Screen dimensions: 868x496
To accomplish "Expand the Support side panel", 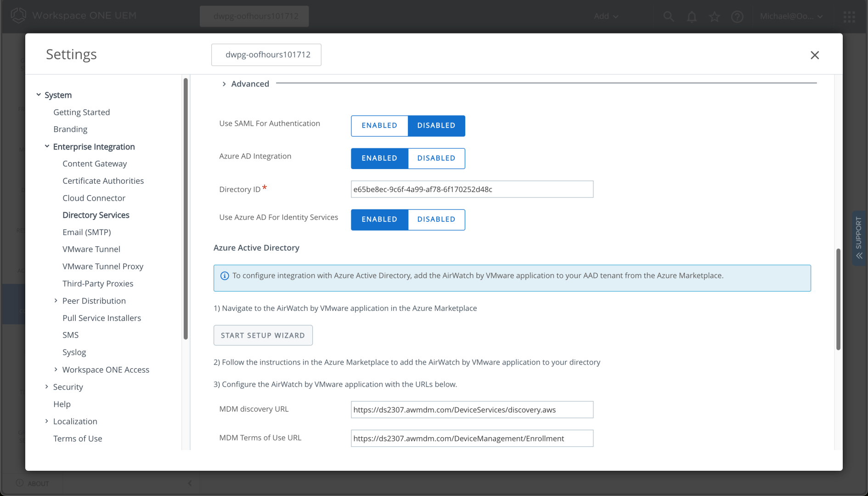I will pyautogui.click(x=859, y=238).
